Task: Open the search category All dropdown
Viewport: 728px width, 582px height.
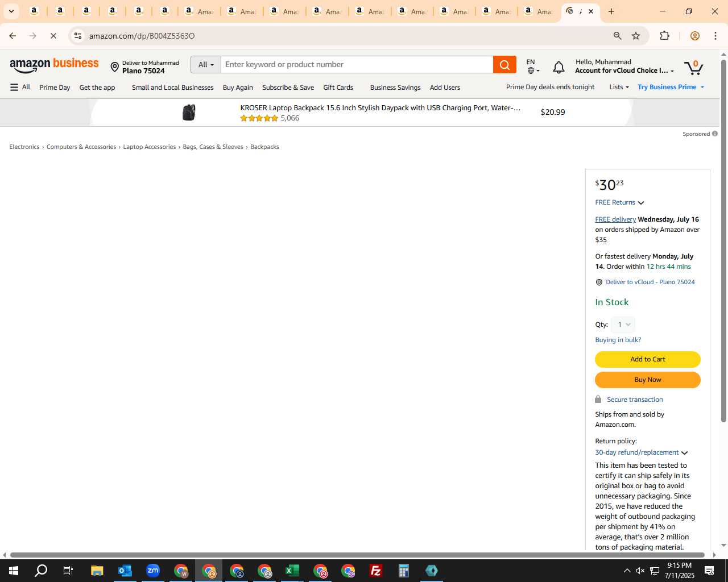Action: click(x=206, y=65)
